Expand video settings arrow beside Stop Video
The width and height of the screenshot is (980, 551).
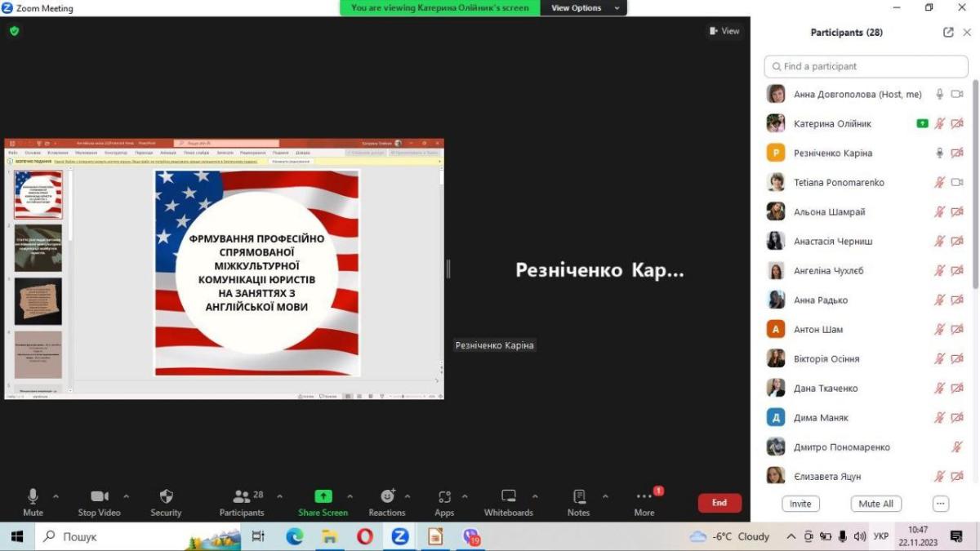pos(126,496)
